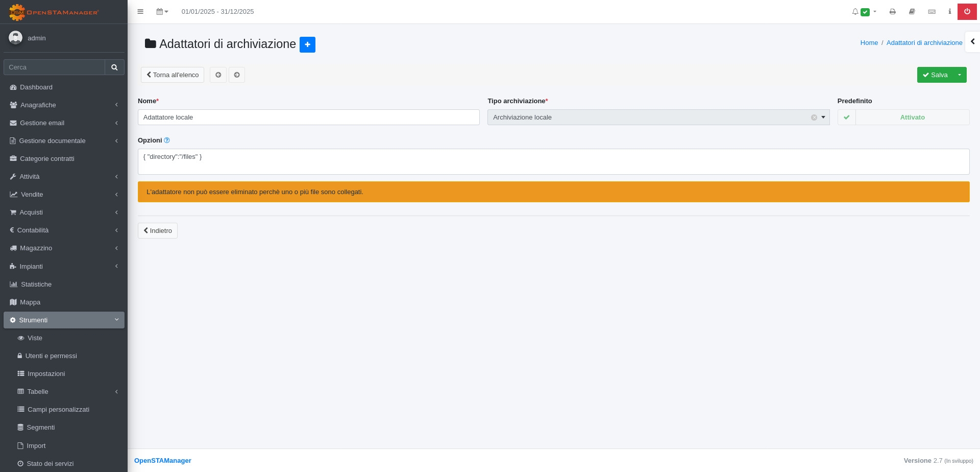Screen dimensions: 980x472
Task: Click the Home breadcrumb link
Action: [869, 42]
